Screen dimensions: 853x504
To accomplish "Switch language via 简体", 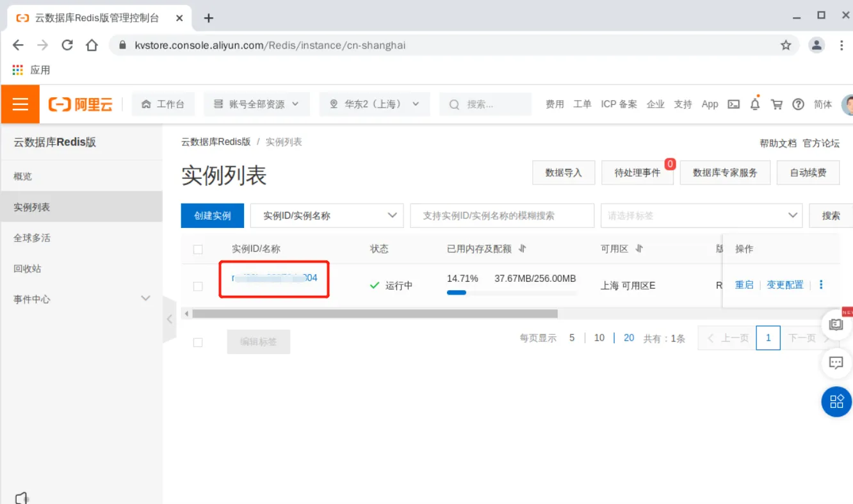I will pyautogui.click(x=823, y=104).
